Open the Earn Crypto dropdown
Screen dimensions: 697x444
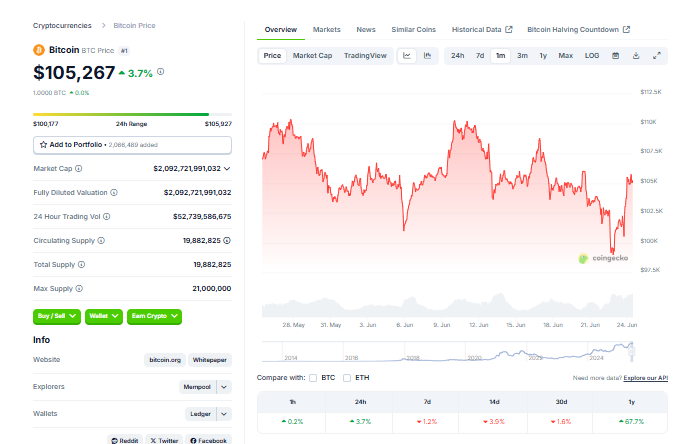(154, 316)
